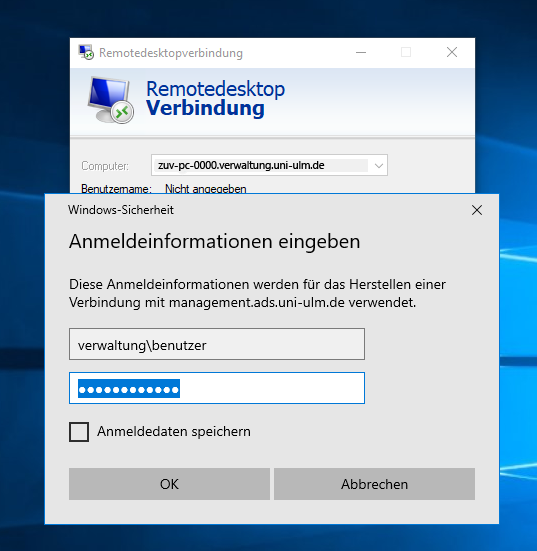The width and height of the screenshot is (537, 551).
Task: Click the 'Remotedesktopverbindung' window title text
Action: (171, 53)
